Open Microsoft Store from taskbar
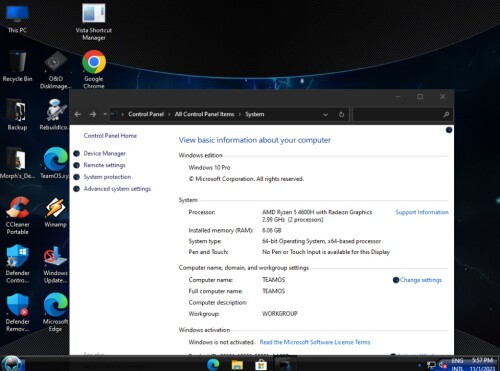 click(x=261, y=364)
